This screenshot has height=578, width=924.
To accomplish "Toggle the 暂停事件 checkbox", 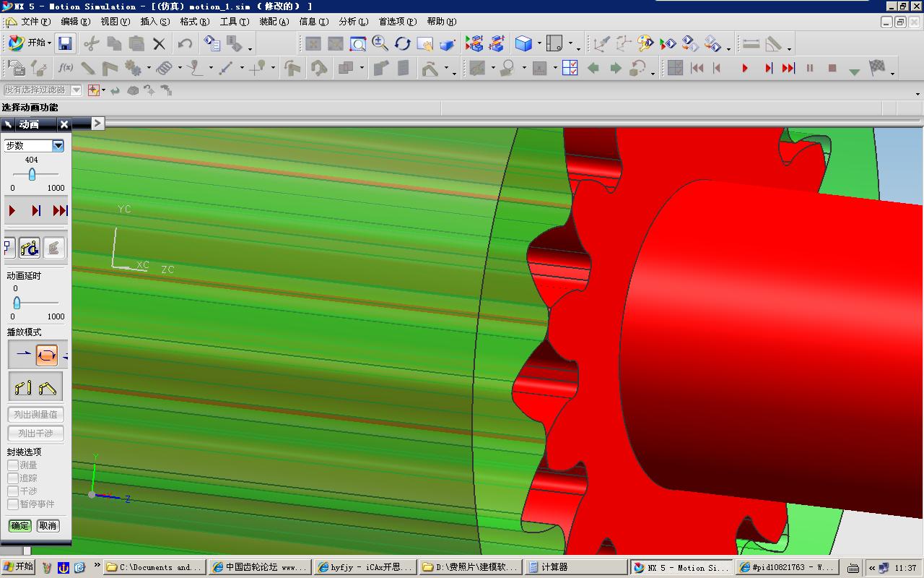I will (x=13, y=504).
